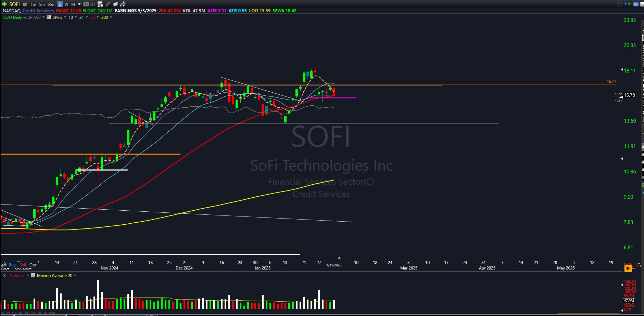Click the orange play button bottom right
Image resolution: width=644 pixels, height=316 pixels.
[628, 269]
